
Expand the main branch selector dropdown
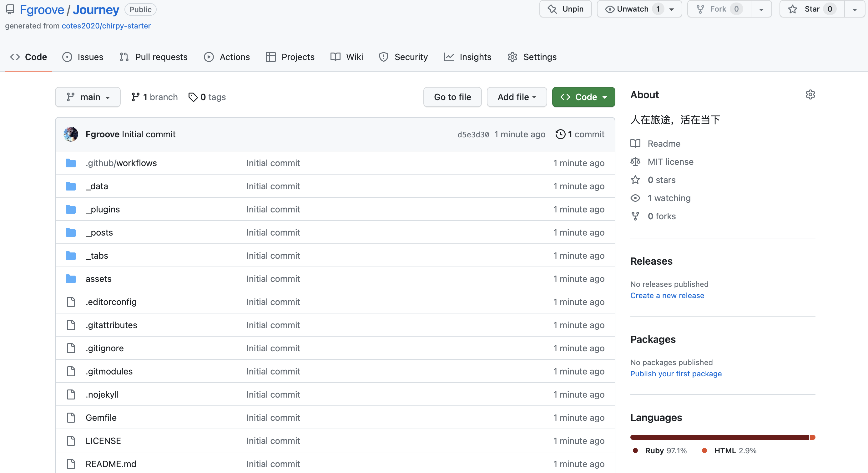[88, 97]
